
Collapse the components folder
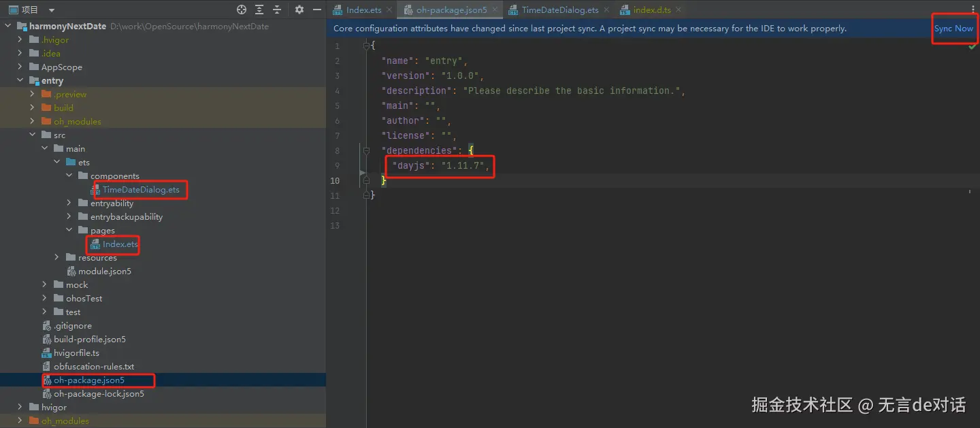click(x=69, y=176)
